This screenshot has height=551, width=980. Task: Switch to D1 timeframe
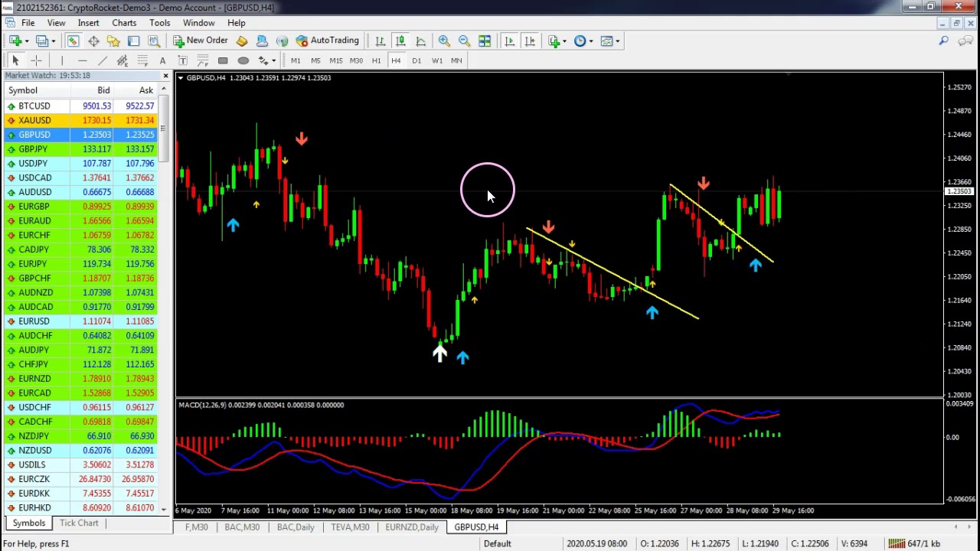[x=416, y=60]
